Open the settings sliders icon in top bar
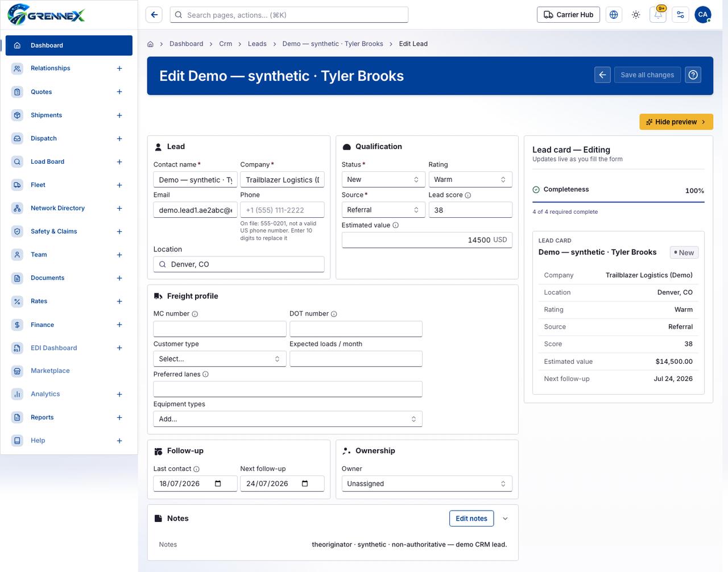The width and height of the screenshot is (728, 572). 680,15
